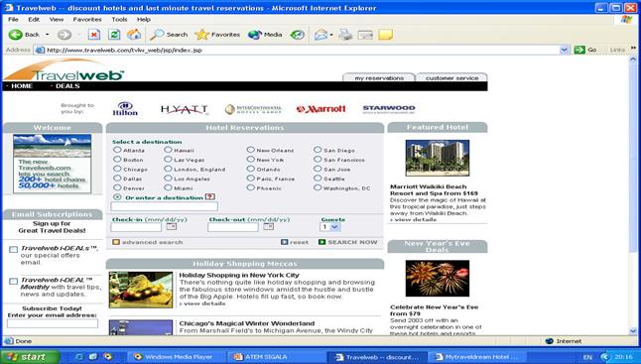
Task: Click the Check-in date field
Action: click(x=136, y=227)
